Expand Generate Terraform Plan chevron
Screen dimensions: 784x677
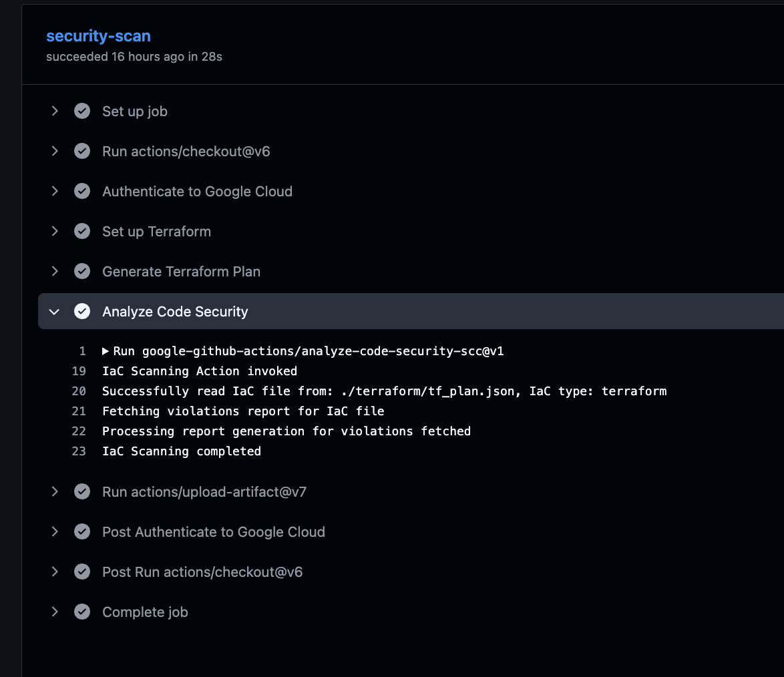tap(55, 271)
